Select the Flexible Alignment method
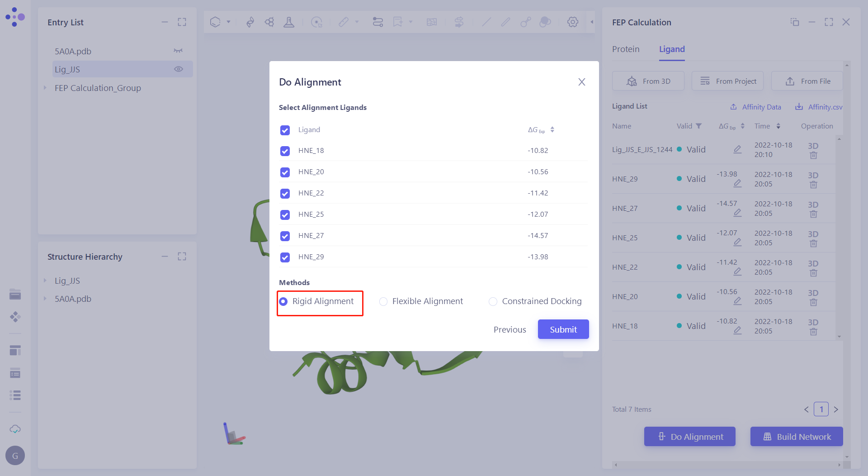 [x=383, y=301]
